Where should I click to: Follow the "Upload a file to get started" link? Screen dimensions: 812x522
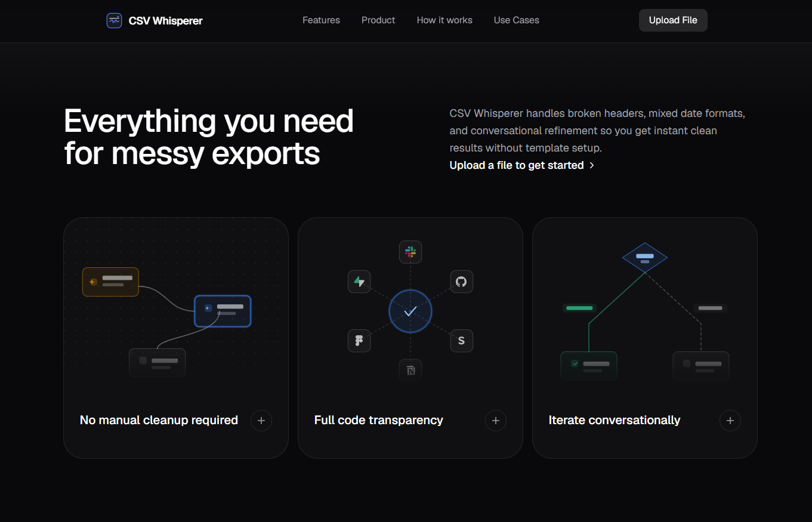pos(522,165)
